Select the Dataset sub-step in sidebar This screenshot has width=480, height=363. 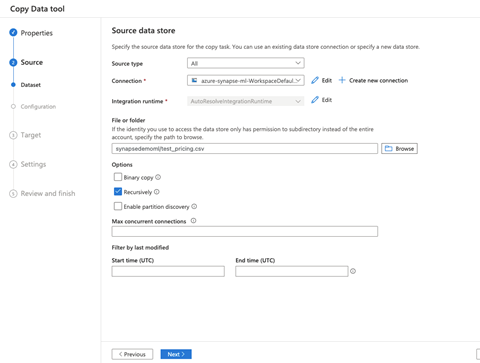click(30, 85)
